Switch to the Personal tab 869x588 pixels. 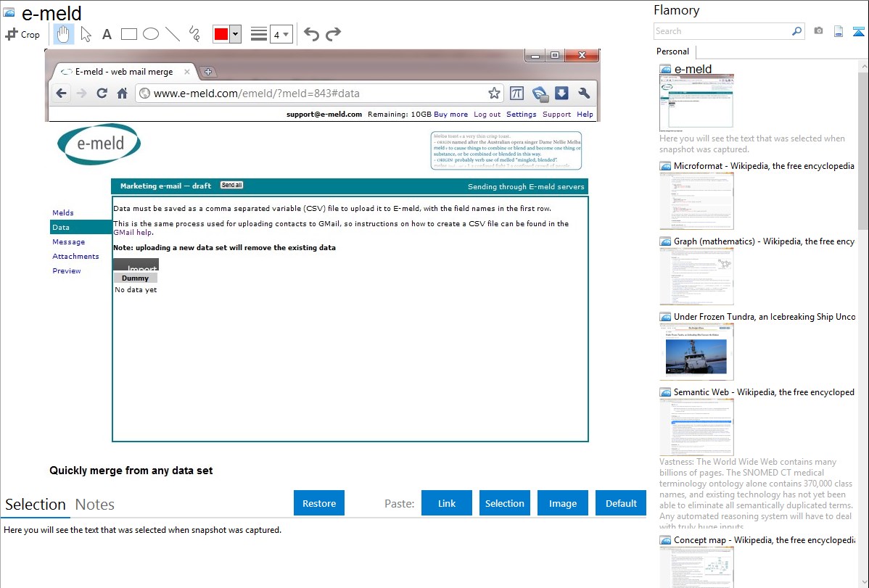click(x=673, y=51)
